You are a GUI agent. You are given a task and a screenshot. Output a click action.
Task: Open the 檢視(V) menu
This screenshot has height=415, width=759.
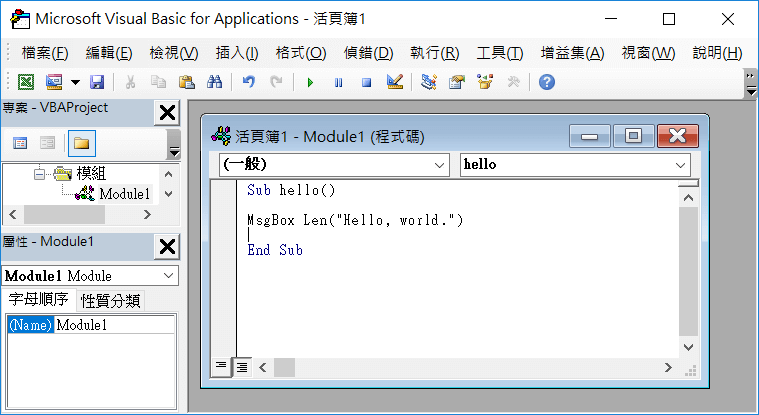coord(174,53)
